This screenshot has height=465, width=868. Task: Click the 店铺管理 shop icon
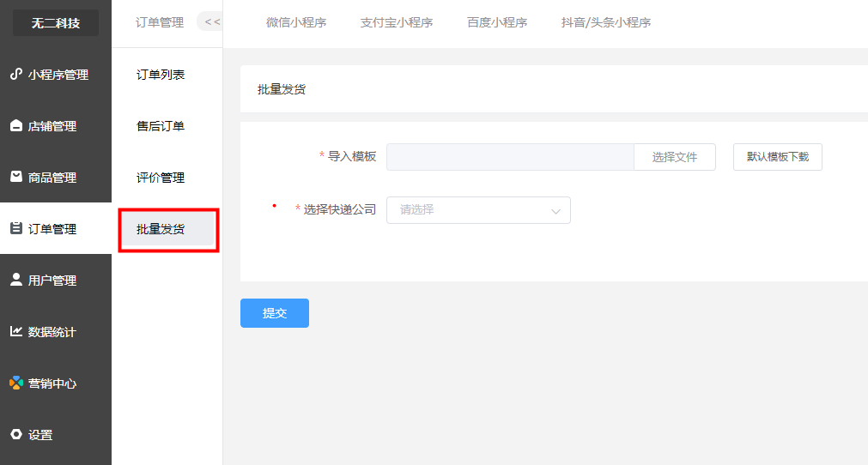coord(16,125)
